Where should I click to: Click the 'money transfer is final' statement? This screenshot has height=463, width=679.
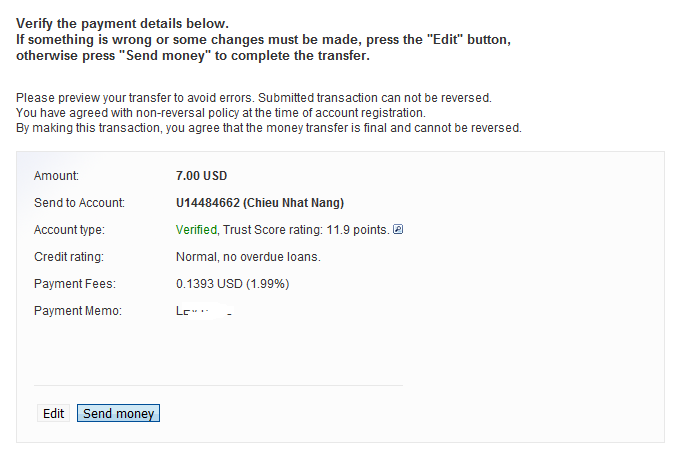click(x=269, y=128)
